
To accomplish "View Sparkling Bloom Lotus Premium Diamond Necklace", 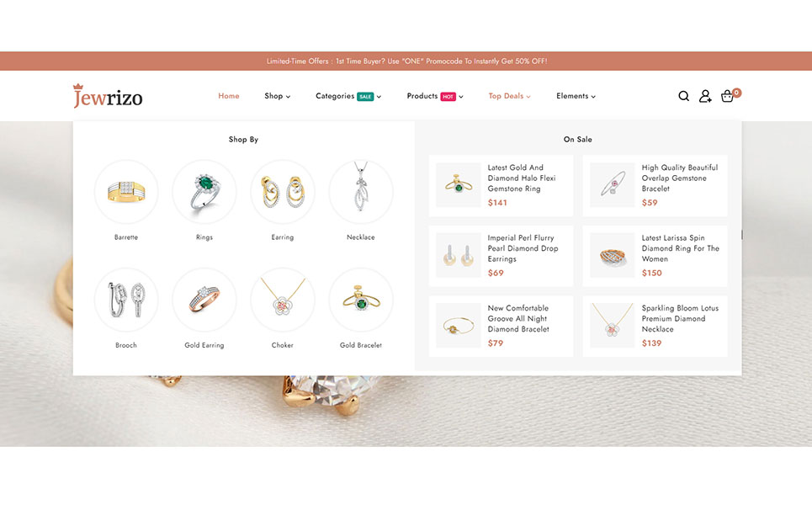I will [680, 318].
